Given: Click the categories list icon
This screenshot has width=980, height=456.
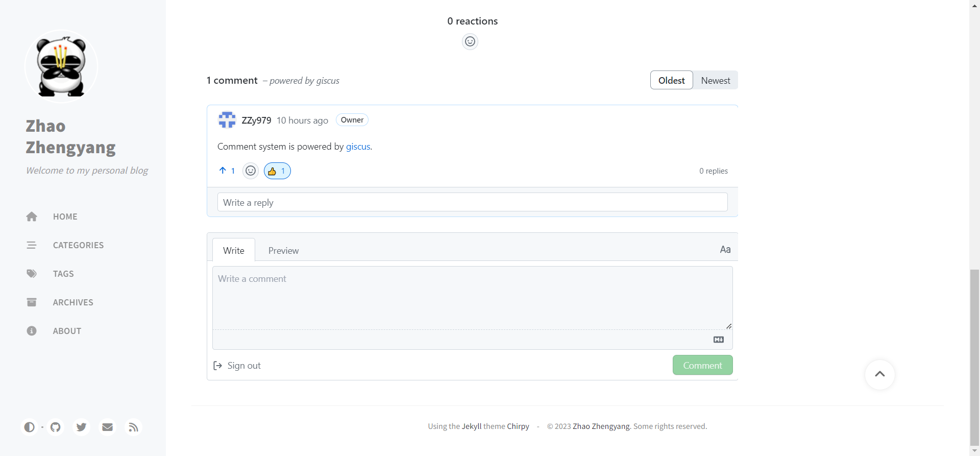Looking at the screenshot, I should 32,245.
